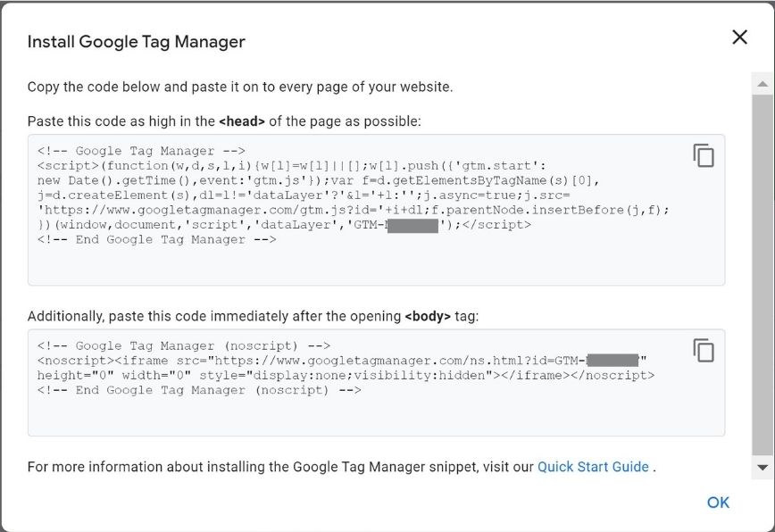
Task: Click the scrollbar down arrow
Action: pos(762,468)
